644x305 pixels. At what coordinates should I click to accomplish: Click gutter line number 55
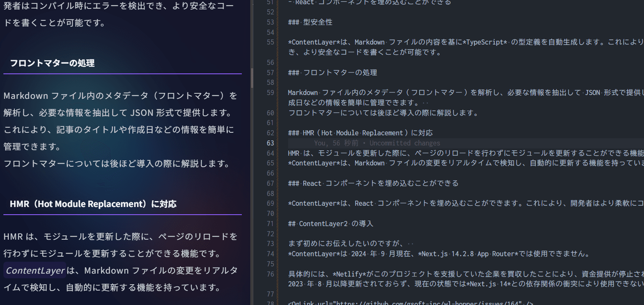point(270,42)
